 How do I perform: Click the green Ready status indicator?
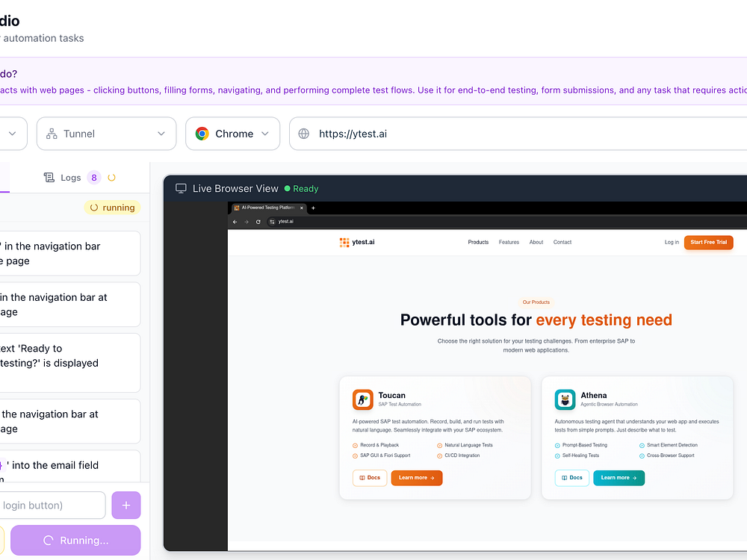coord(302,189)
